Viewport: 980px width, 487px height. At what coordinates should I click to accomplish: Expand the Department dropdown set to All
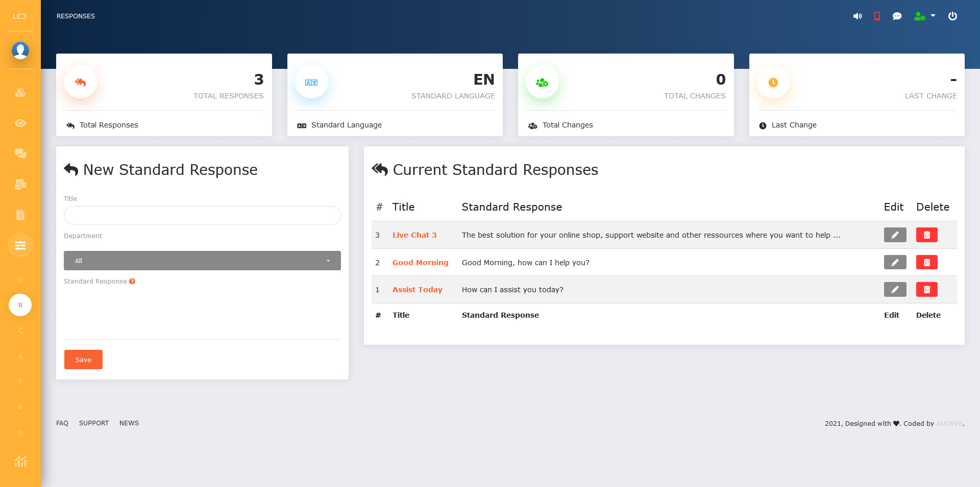tap(202, 261)
